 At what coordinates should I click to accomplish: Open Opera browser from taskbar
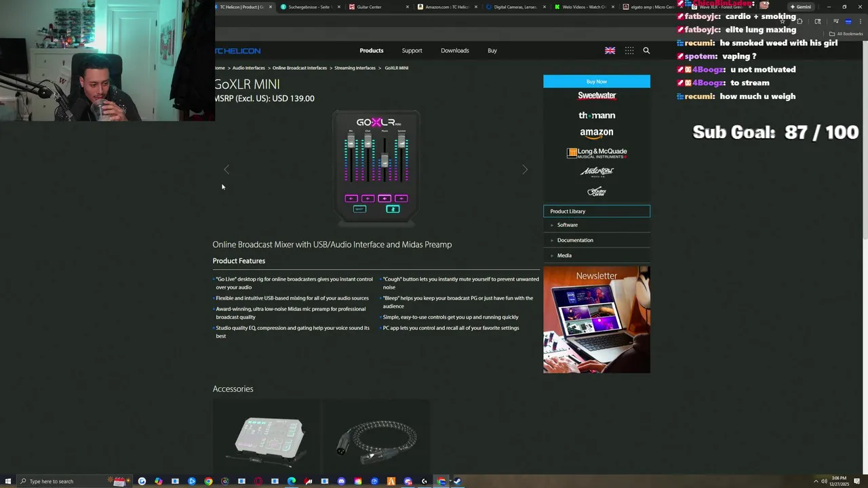tap(258, 481)
